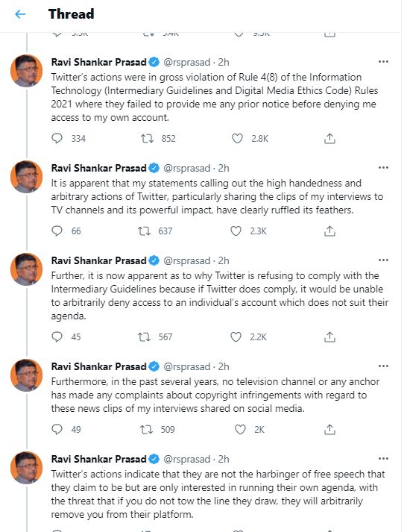
Task: Retweet the tweet with 567 retweets
Action: pyautogui.click(x=144, y=337)
